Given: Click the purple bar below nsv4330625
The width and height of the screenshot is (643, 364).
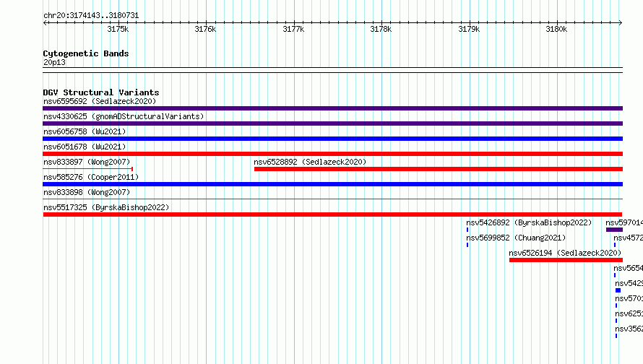Looking at the screenshot, I should point(332,123).
